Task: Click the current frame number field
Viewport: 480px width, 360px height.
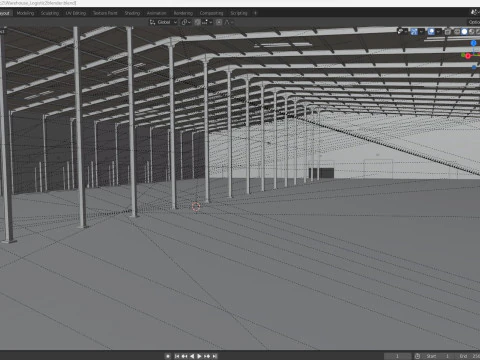Action: [x=397, y=356]
